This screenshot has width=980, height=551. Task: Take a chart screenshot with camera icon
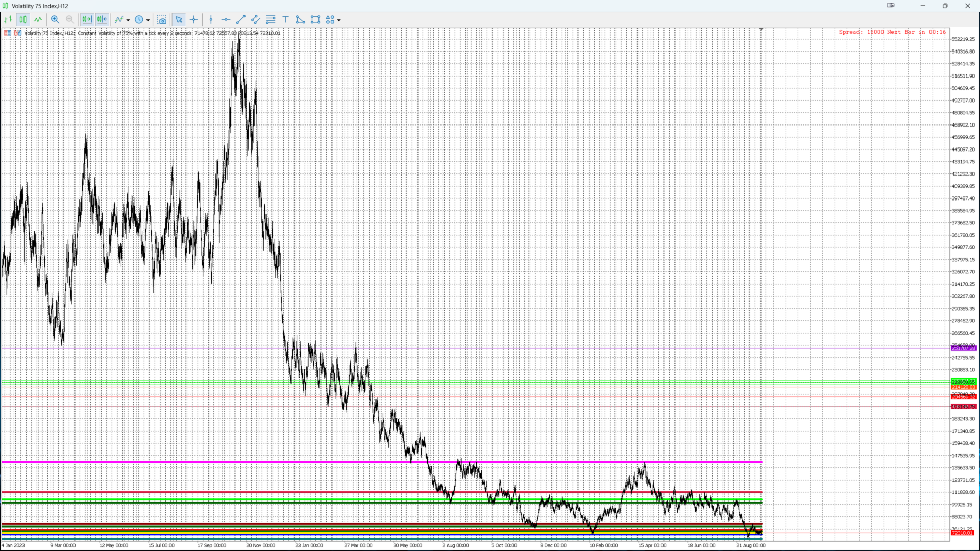pyautogui.click(x=162, y=20)
